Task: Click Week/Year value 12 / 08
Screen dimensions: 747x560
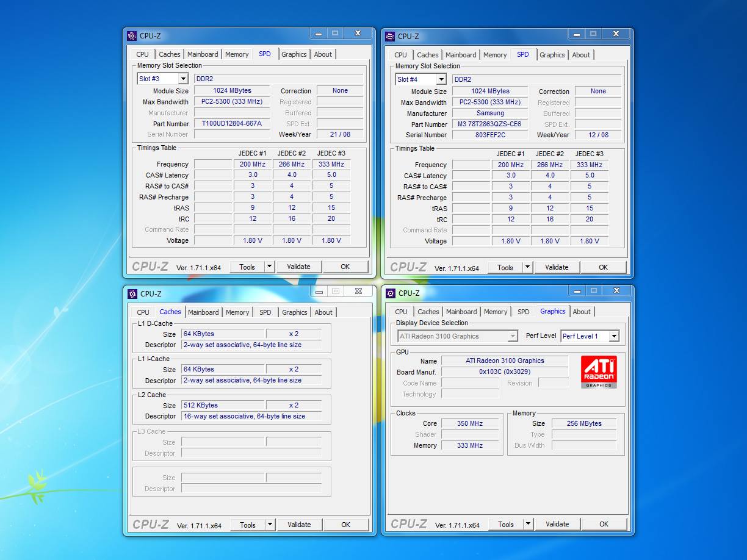Action: [598, 135]
